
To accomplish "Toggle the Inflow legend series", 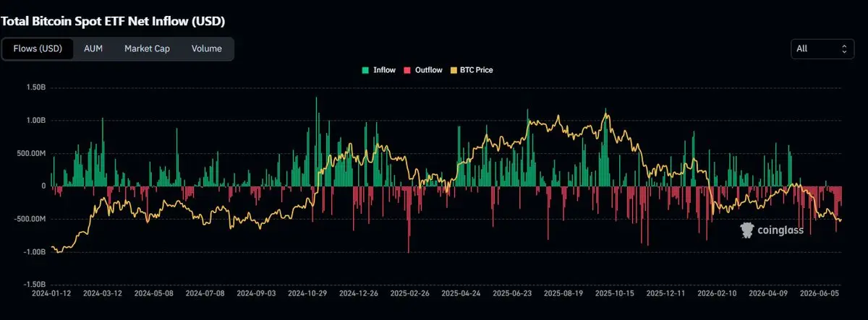I will pyautogui.click(x=378, y=70).
